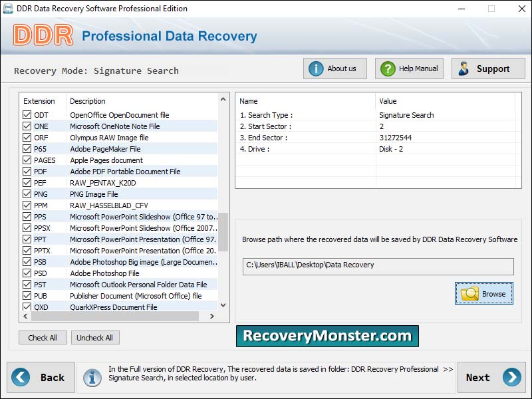This screenshot has width=532, height=399.
Task: Check All extension checkboxes
Action: (x=43, y=337)
